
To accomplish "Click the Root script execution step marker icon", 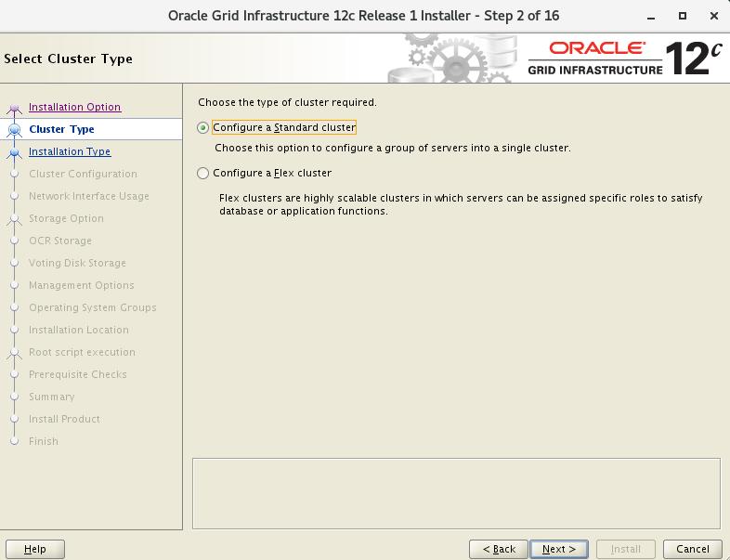I will (14, 353).
